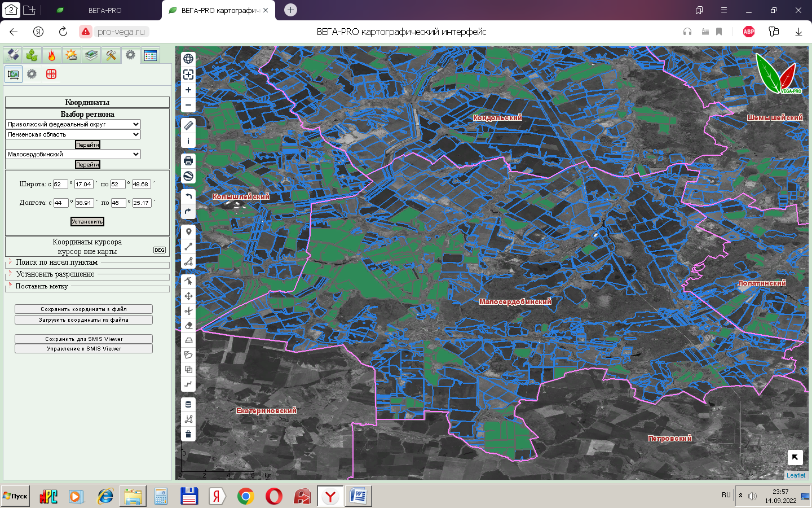The height and width of the screenshot is (508, 812).
Task: Select the scissors cut tool
Action: [x=188, y=310]
